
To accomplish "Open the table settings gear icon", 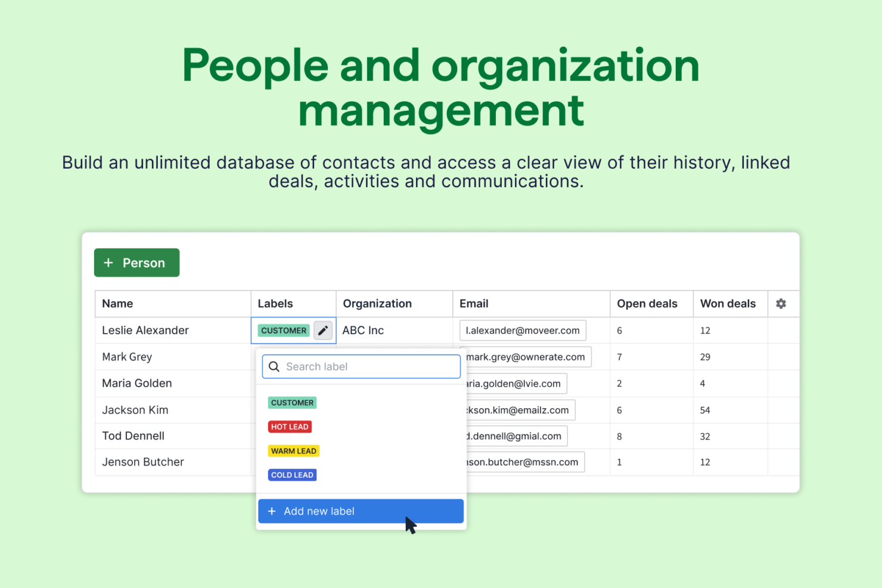I will (781, 304).
